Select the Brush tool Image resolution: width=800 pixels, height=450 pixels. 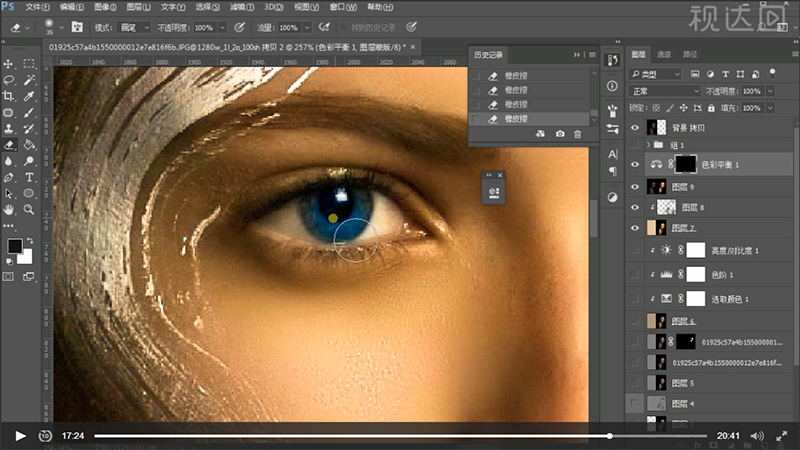(29, 112)
